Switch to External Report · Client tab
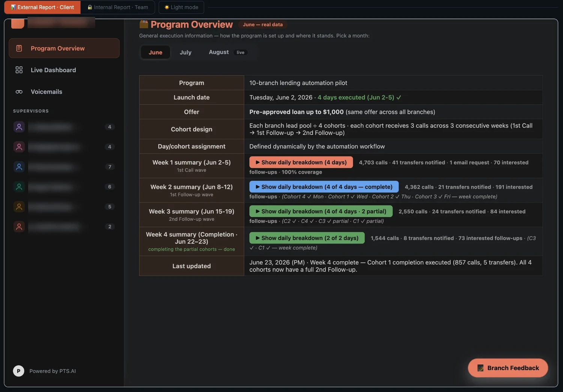 point(42,7)
